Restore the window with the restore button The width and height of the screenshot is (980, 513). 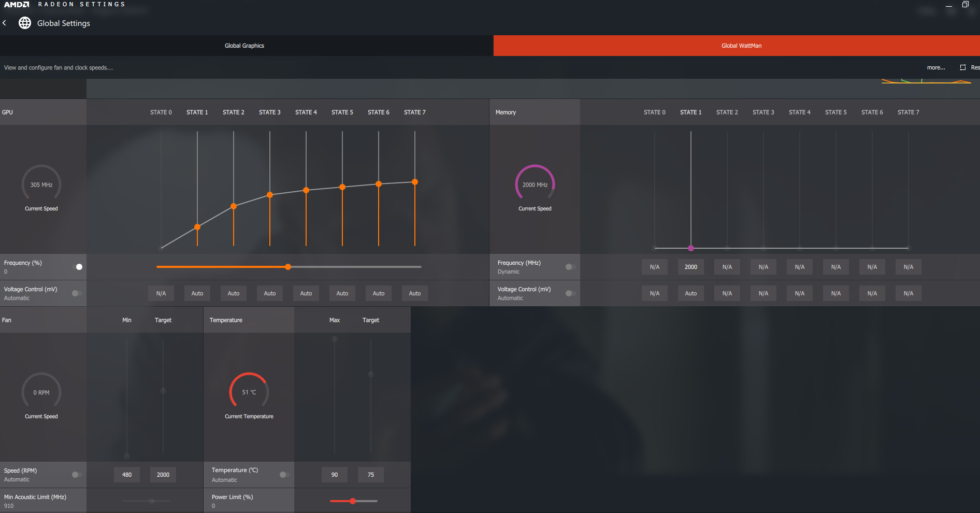[965, 4]
